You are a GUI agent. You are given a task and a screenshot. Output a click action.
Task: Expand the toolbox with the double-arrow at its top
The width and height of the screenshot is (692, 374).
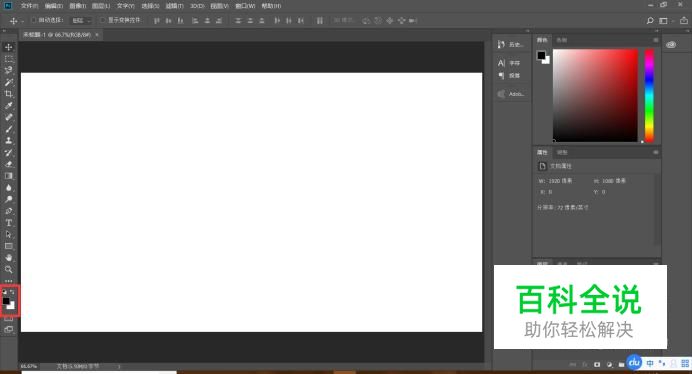pos(4,31)
